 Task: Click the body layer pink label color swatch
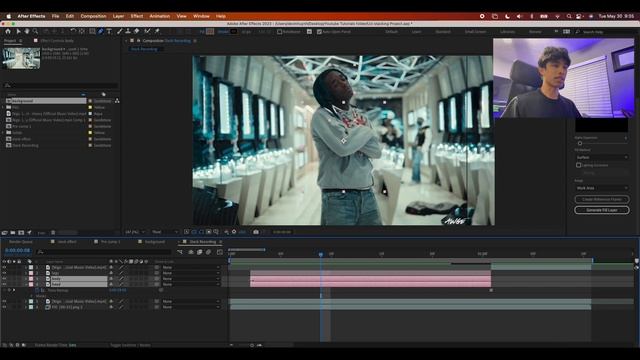tap(31, 279)
